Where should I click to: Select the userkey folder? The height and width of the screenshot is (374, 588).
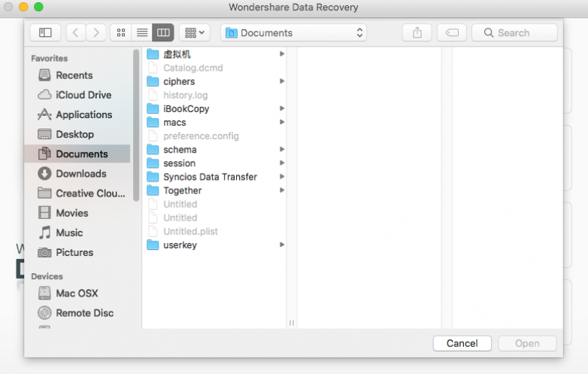point(216,245)
